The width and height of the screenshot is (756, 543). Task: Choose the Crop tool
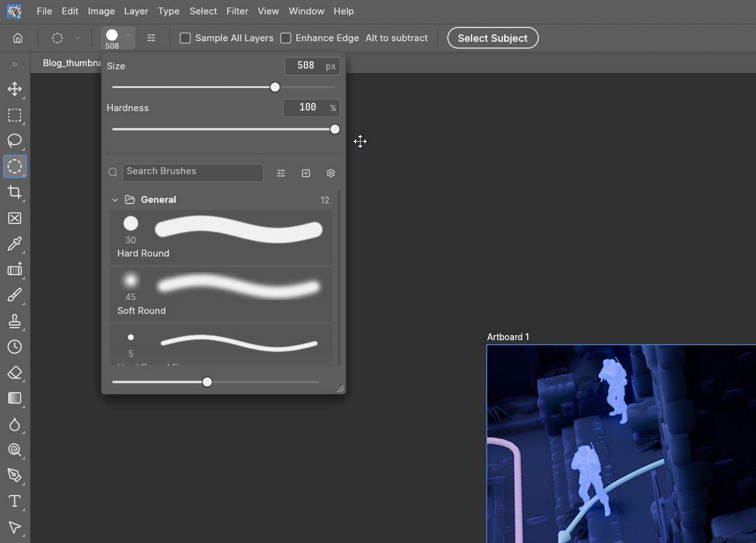point(15,192)
